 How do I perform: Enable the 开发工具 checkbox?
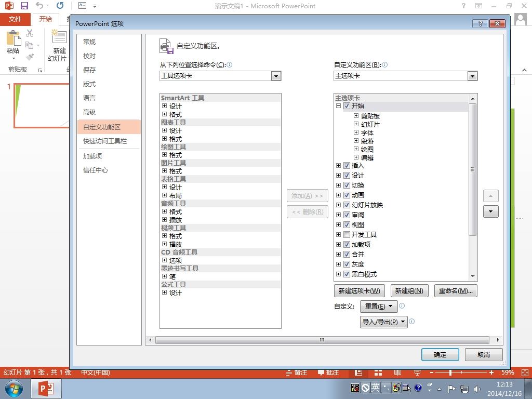(x=347, y=234)
